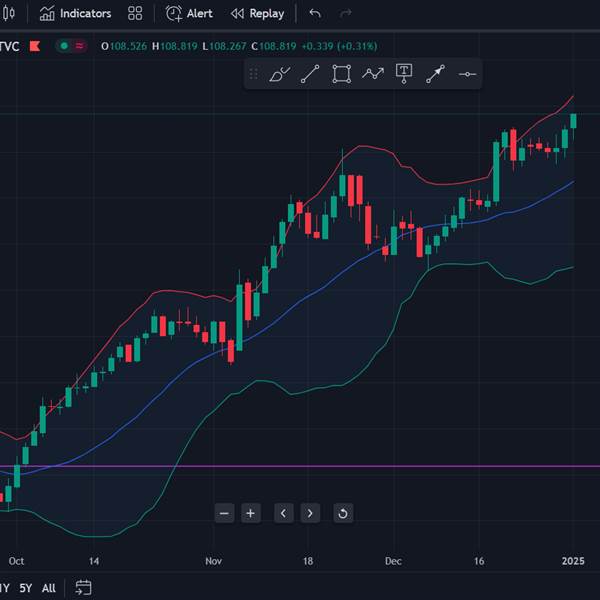This screenshot has width=600, height=600.
Task: Select the All time range
Action: point(49,588)
